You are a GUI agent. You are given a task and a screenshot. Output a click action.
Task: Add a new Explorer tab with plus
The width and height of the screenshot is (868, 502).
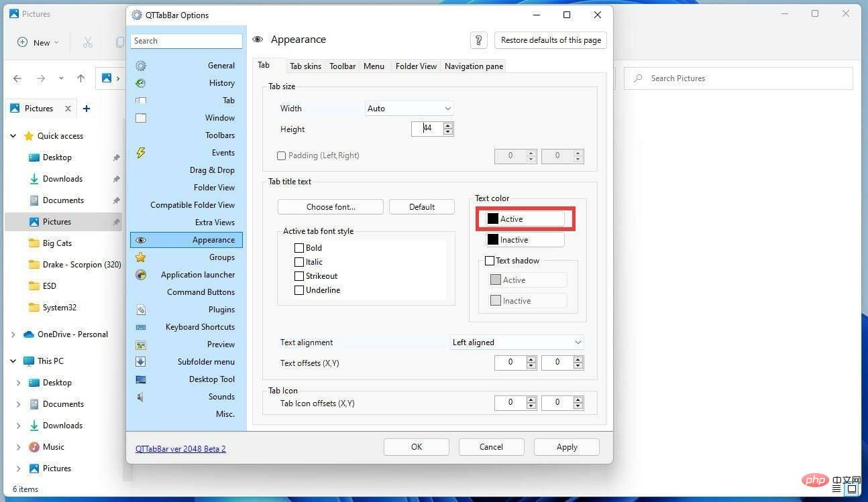(x=87, y=109)
